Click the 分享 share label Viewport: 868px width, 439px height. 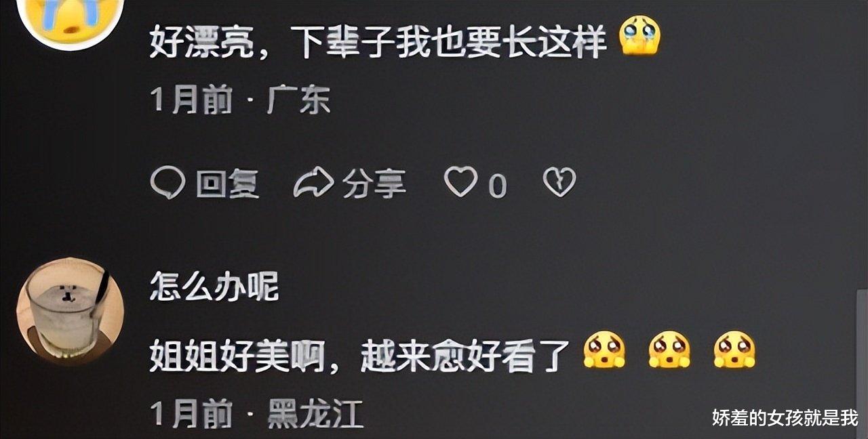pos(374,184)
